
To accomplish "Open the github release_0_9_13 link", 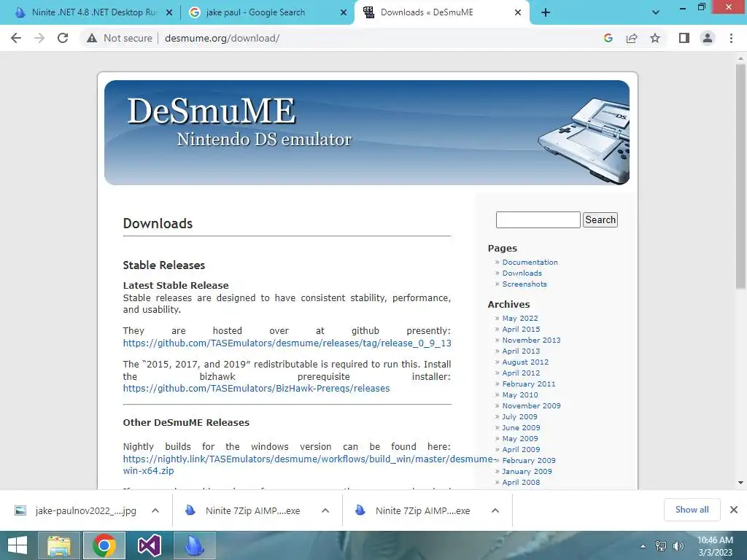I will (x=287, y=343).
